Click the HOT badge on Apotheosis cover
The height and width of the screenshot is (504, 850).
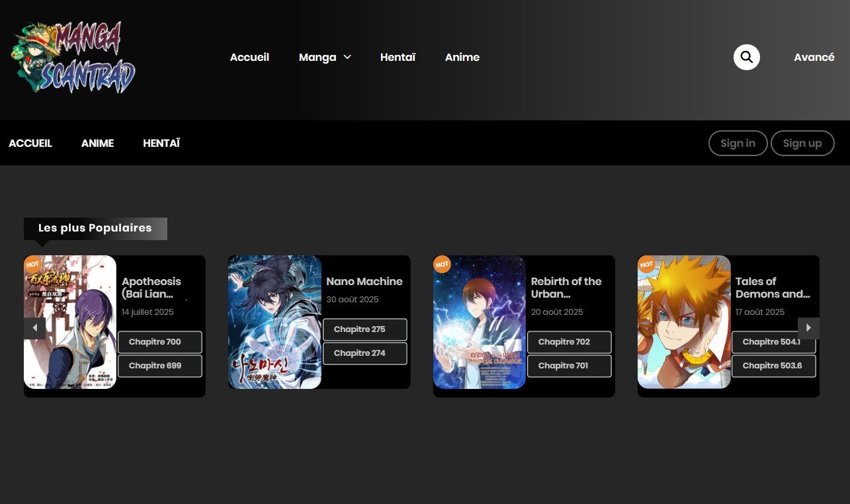click(x=32, y=263)
